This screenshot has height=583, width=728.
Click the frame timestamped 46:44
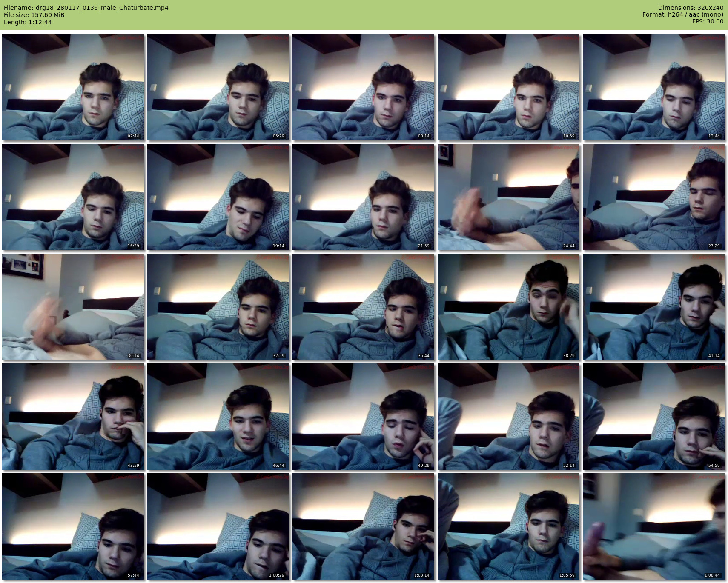[218, 417]
